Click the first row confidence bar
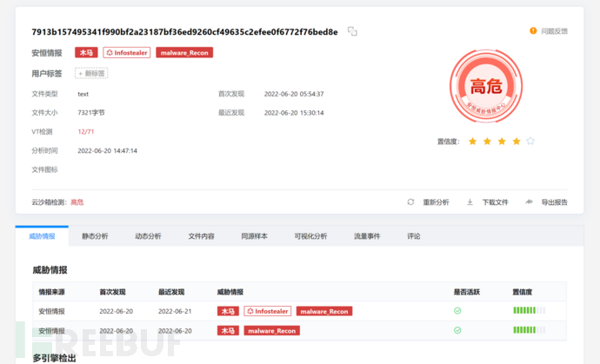 tap(529, 311)
